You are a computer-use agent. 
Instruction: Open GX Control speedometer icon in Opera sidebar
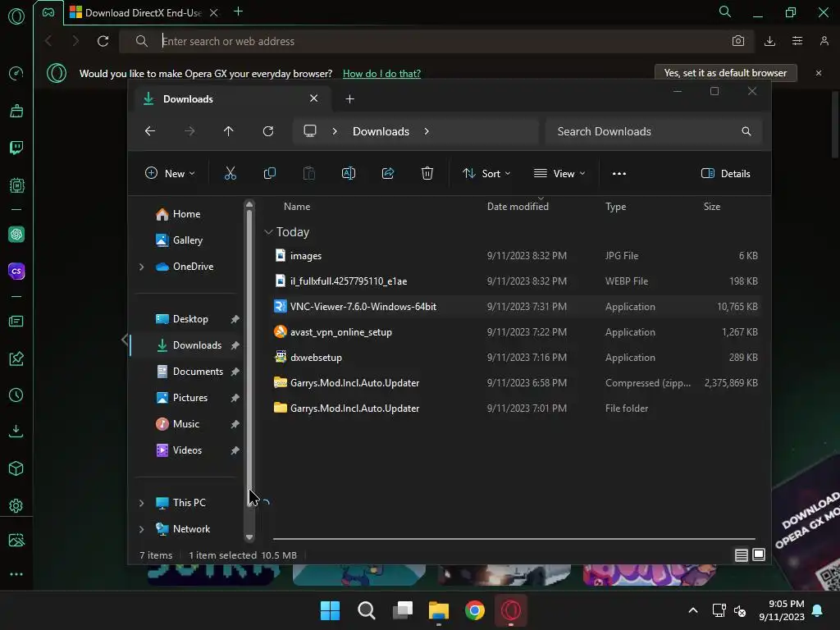16,73
